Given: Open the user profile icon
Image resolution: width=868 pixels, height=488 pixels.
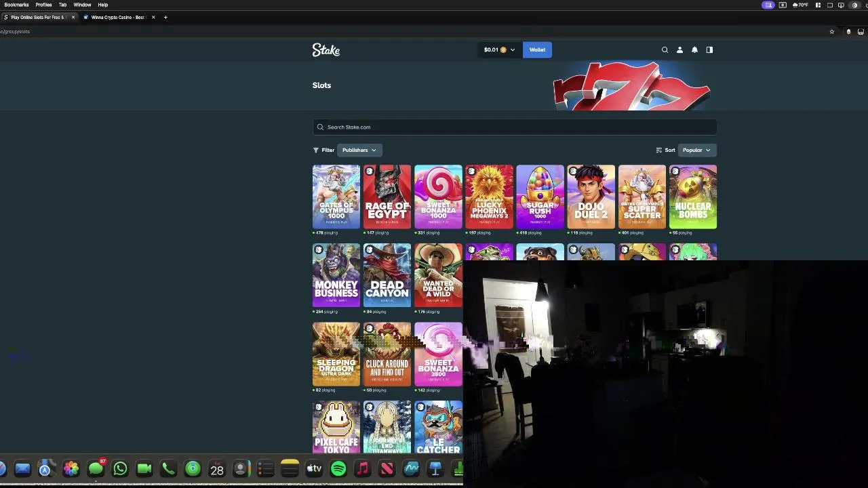Looking at the screenshot, I should click(x=679, y=49).
